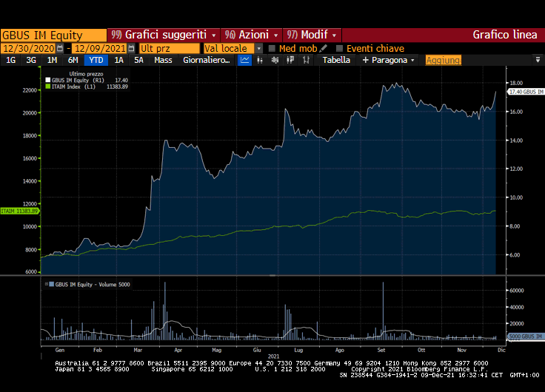This screenshot has width=545, height=392.
Task: Select the 6M time range
Action: point(73,61)
